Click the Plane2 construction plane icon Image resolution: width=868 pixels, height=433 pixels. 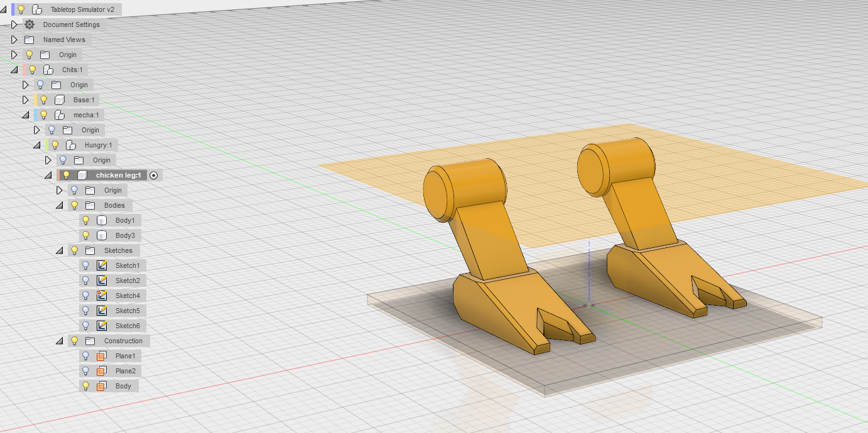click(101, 371)
